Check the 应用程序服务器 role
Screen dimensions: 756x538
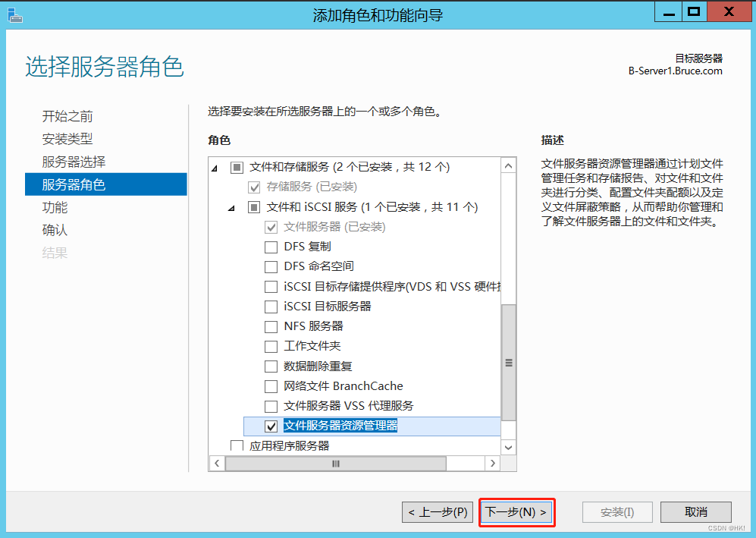[238, 446]
